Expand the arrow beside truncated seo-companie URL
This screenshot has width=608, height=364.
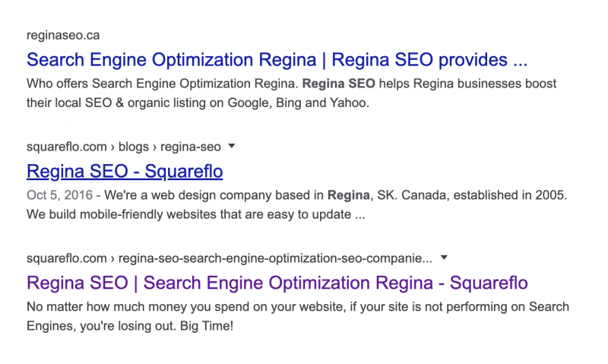[x=445, y=258]
